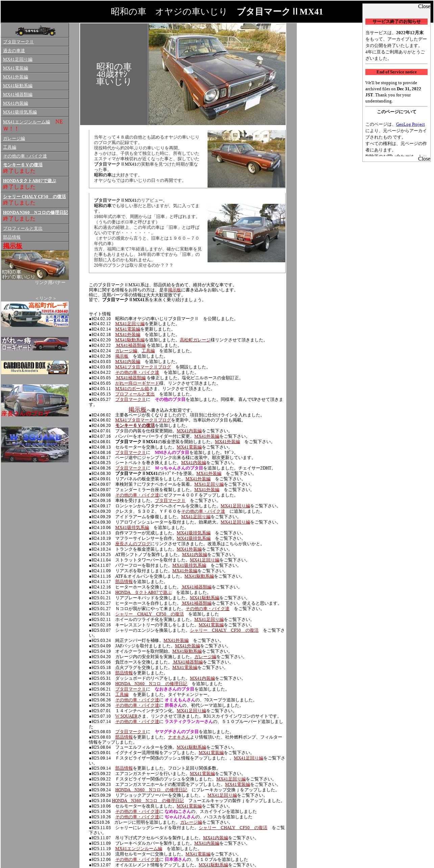
Task: Open その他の車・バイク達 in the sidebar
Action: [x=25, y=156]
